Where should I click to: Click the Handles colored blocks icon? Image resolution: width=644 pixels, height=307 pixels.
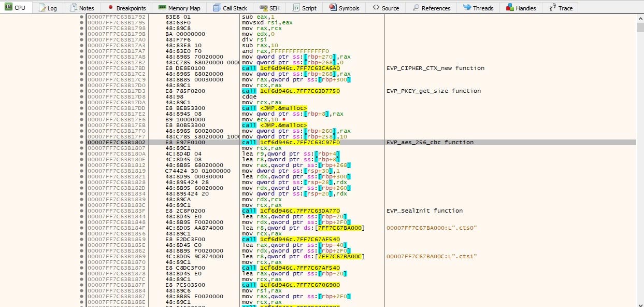[x=510, y=8]
